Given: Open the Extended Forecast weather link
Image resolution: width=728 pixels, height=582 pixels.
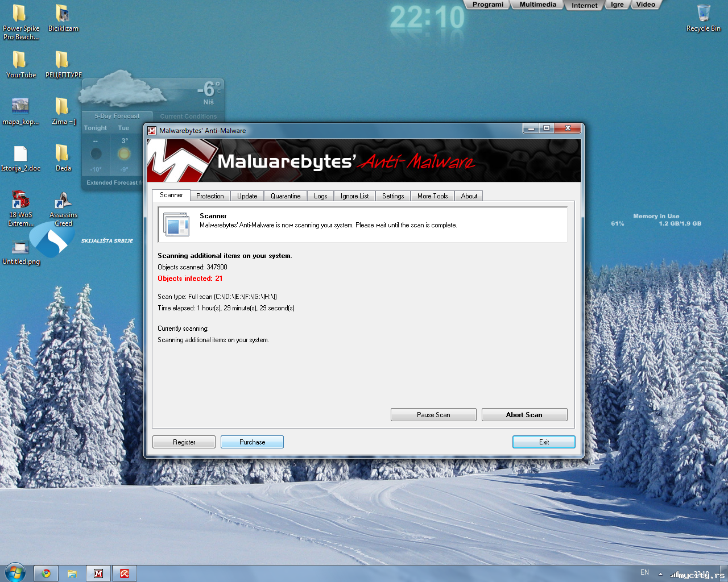Looking at the screenshot, I should [x=114, y=182].
